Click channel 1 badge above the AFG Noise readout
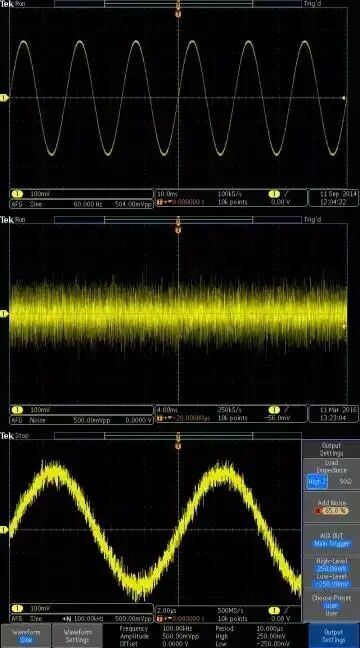360x648 pixels. [17, 410]
